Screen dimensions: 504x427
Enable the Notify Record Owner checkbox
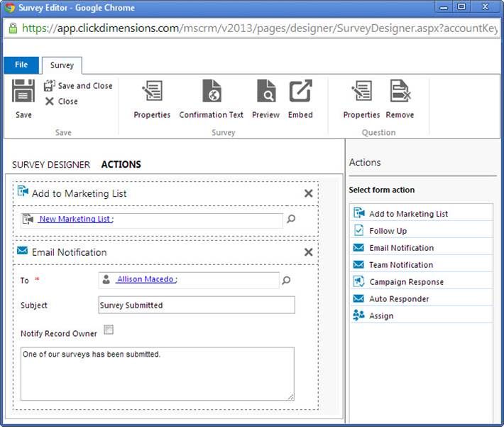[109, 330]
